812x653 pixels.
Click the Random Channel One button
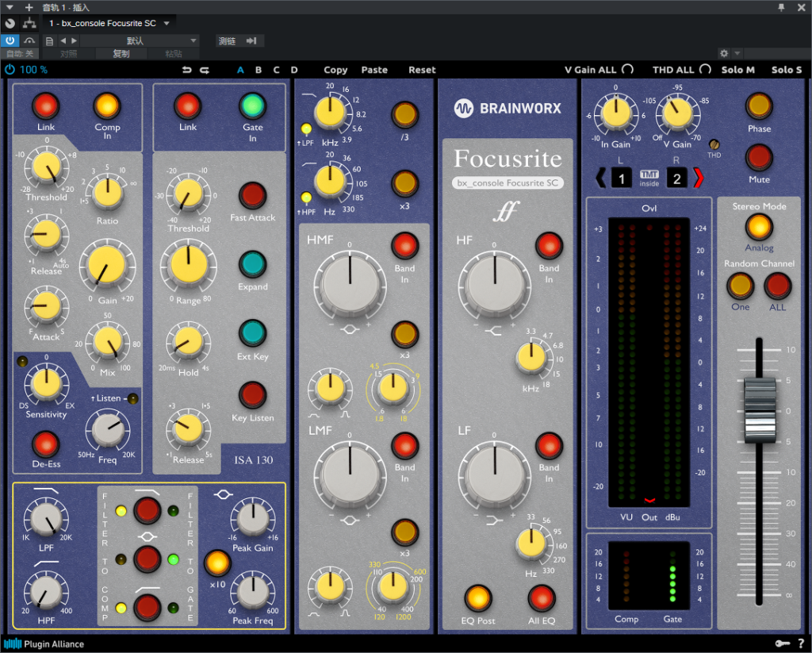[x=740, y=286]
